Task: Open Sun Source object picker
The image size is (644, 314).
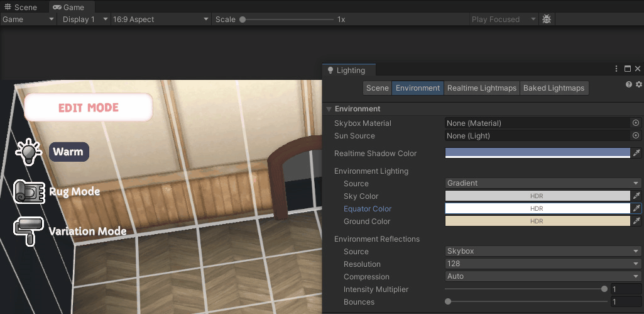Action: (x=636, y=135)
